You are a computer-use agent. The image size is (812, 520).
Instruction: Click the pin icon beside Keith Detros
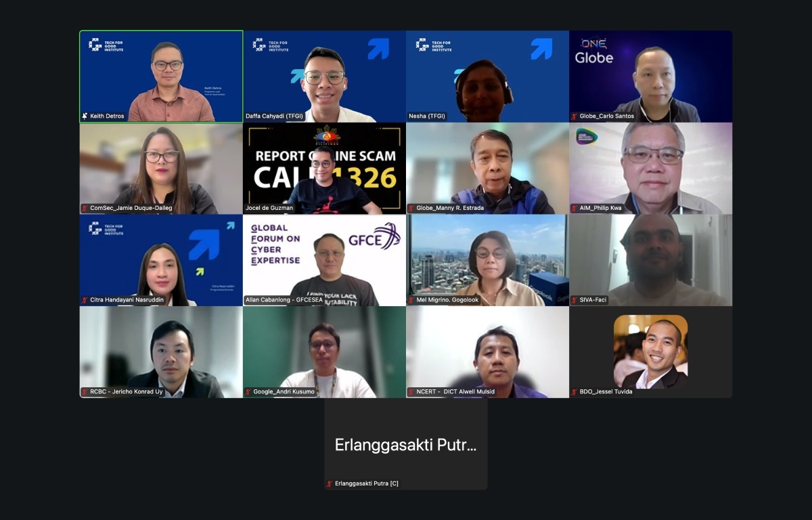pyautogui.click(x=85, y=116)
